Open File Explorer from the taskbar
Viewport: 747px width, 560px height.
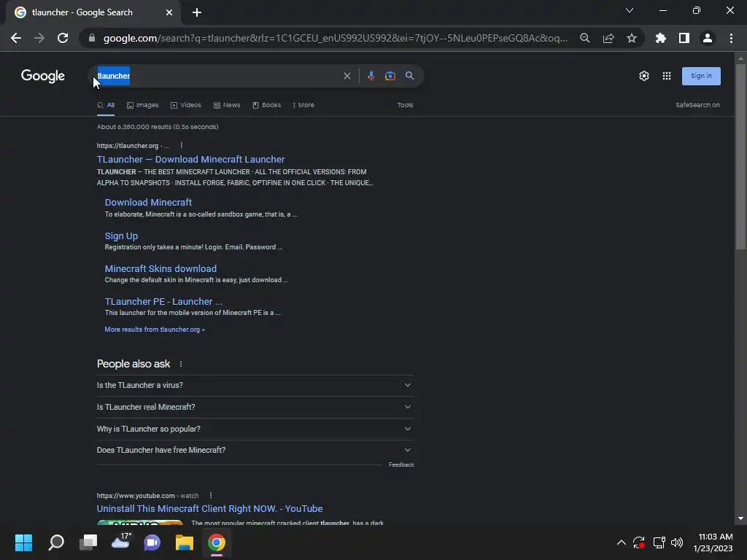185,542
